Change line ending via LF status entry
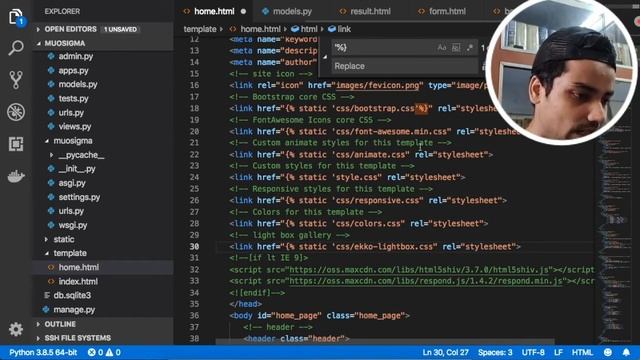The height and width of the screenshot is (360, 640). click(558, 352)
